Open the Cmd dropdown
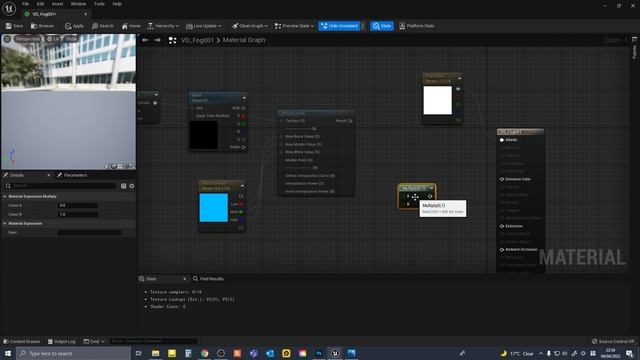Screen dimensions: 640x360 point(94,341)
